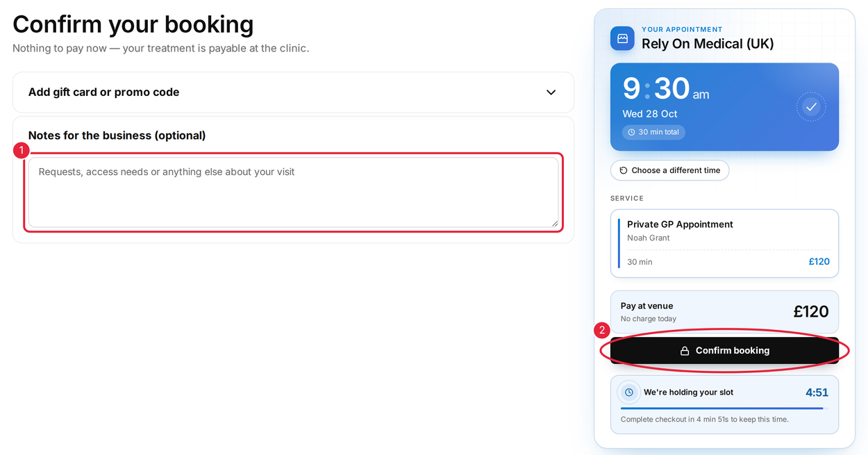The height and width of the screenshot is (455, 868).
Task: Click the slot hold countdown progress bar
Action: pos(724,408)
